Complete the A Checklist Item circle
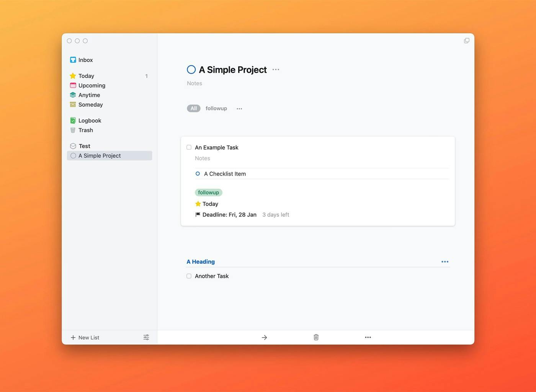The width and height of the screenshot is (536, 392). (198, 173)
